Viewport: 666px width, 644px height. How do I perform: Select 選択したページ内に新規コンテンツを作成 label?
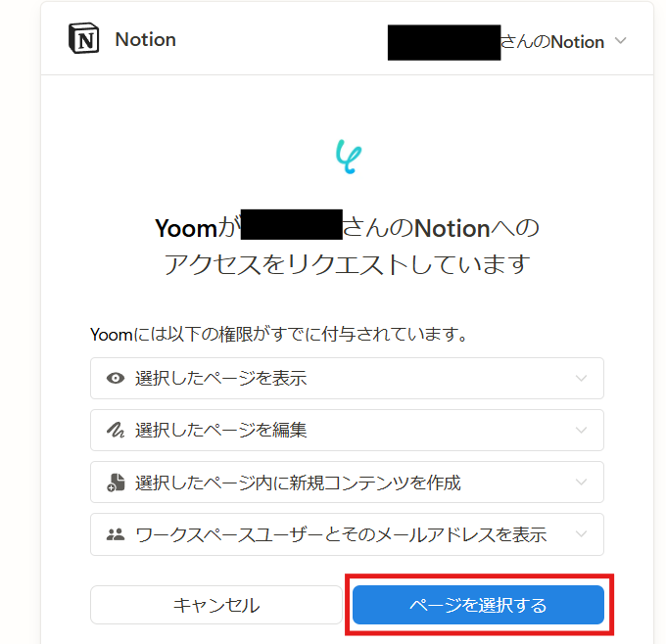tap(298, 482)
